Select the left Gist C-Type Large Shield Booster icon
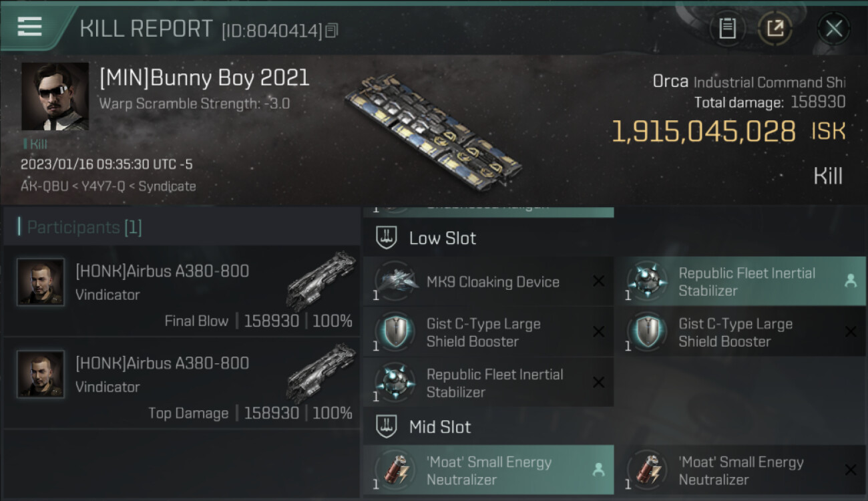Viewport: 868px width, 501px height. pyautogui.click(x=396, y=332)
